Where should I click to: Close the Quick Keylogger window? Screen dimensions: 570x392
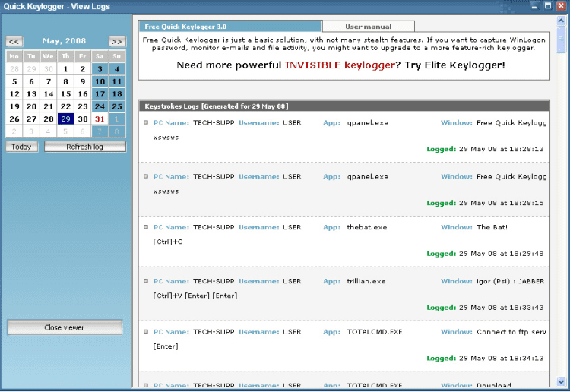562,6
